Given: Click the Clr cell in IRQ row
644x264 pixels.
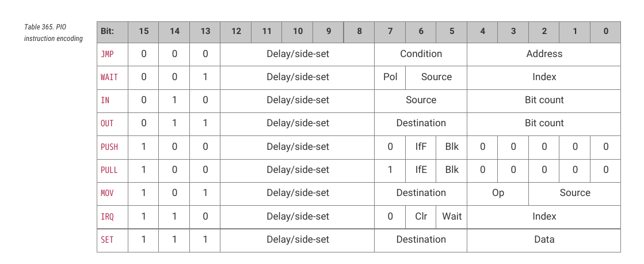Looking at the screenshot, I should 421,217.
